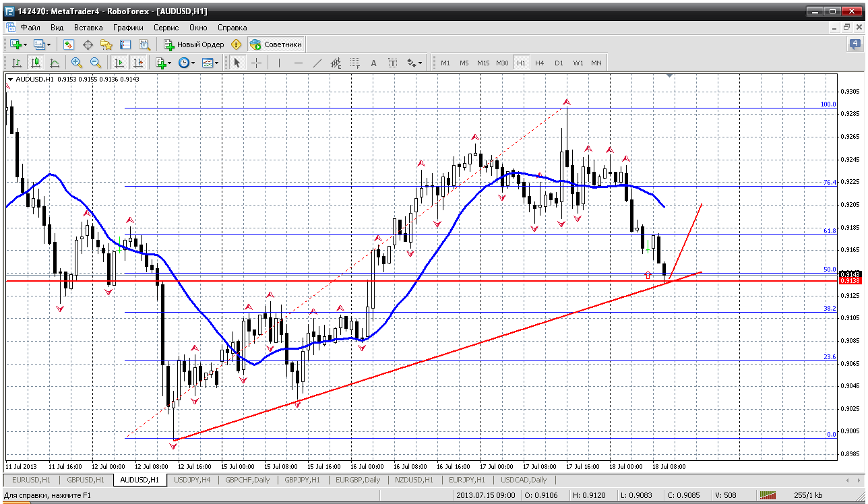
Task: Open the Profiles icon
Action: click(39, 44)
